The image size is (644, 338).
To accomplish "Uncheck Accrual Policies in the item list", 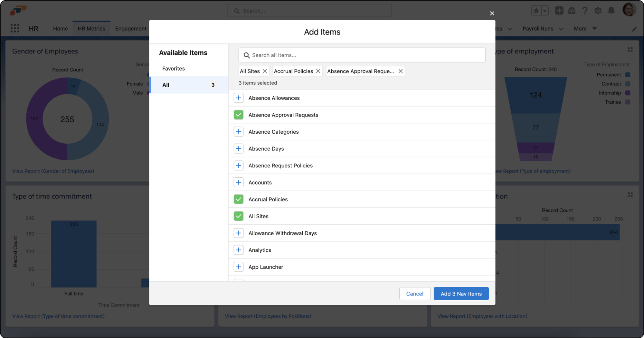I will click(x=238, y=199).
